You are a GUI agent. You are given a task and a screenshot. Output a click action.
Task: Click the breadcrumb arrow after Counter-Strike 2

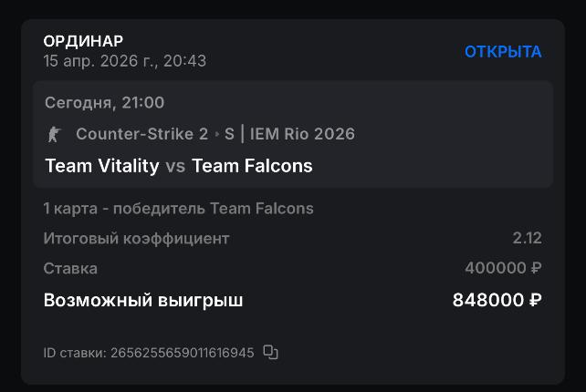[x=217, y=135]
